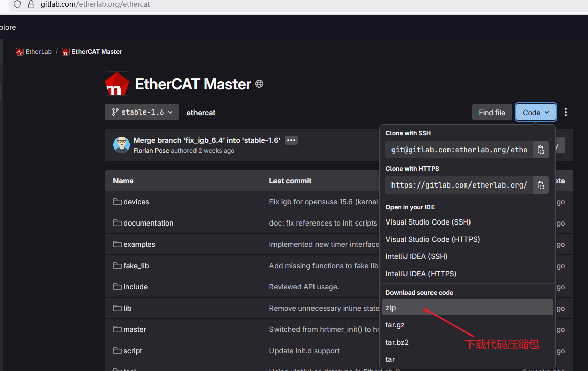Open 'Implemented new timer interface' commit

pos(324,245)
